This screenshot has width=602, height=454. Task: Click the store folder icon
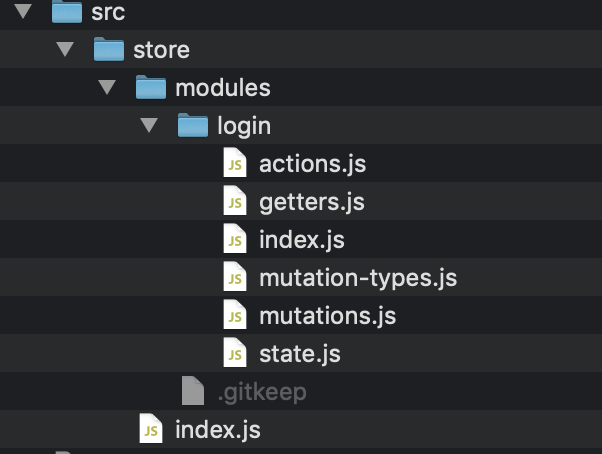pos(108,50)
